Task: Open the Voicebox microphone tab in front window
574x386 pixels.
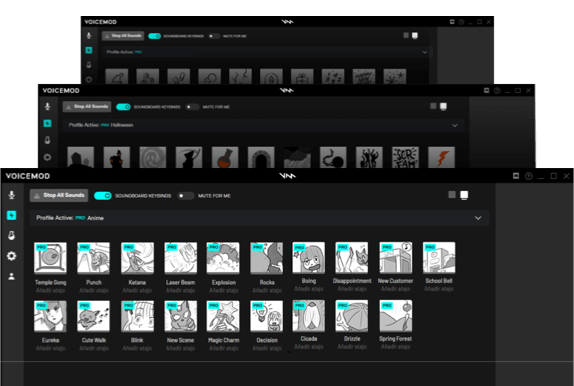Action: 11,195
